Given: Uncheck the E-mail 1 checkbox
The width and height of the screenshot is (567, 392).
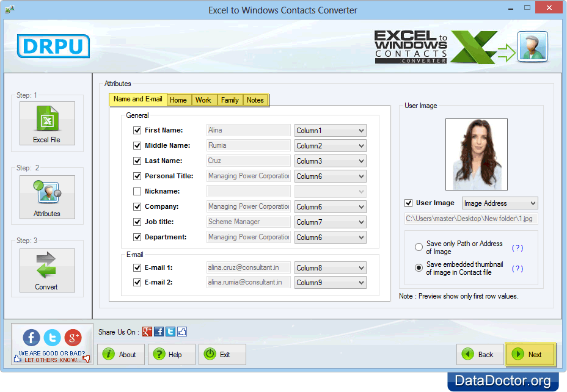Looking at the screenshot, I should [137, 267].
